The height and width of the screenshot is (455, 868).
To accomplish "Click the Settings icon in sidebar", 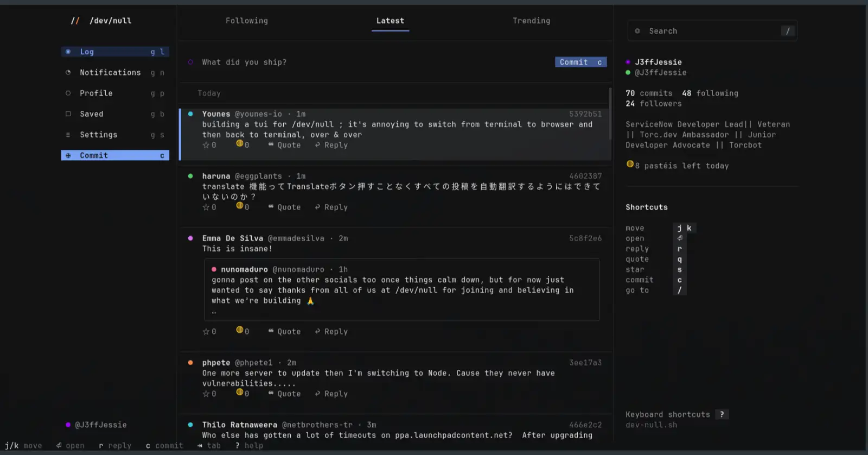I will pyautogui.click(x=68, y=135).
